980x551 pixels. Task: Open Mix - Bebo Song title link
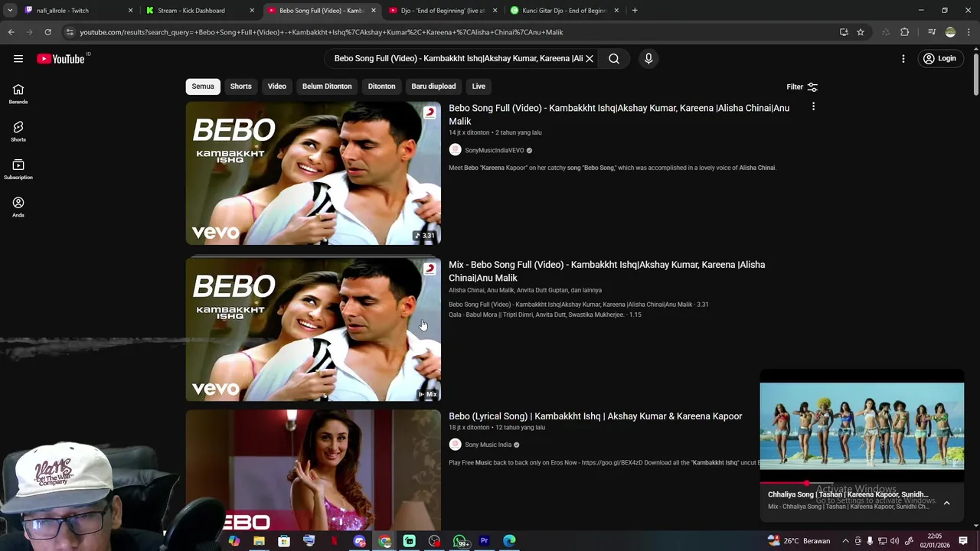coord(606,271)
